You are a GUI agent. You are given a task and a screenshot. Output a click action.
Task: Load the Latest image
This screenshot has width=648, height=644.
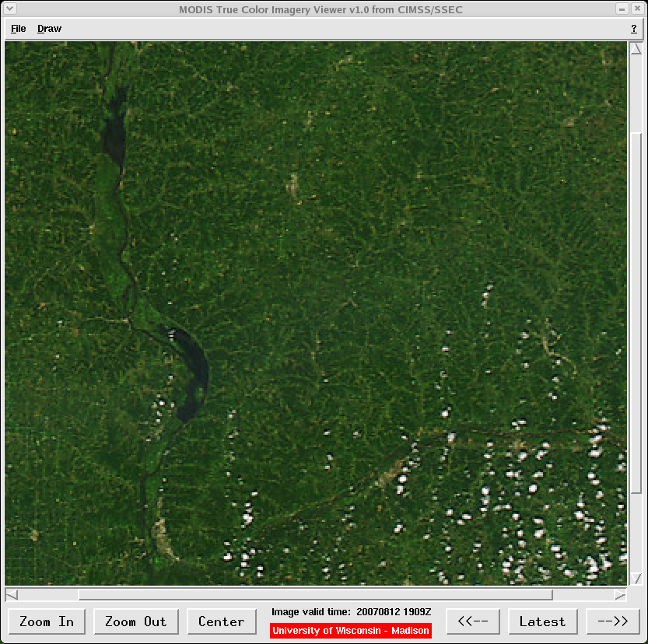pyautogui.click(x=543, y=621)
